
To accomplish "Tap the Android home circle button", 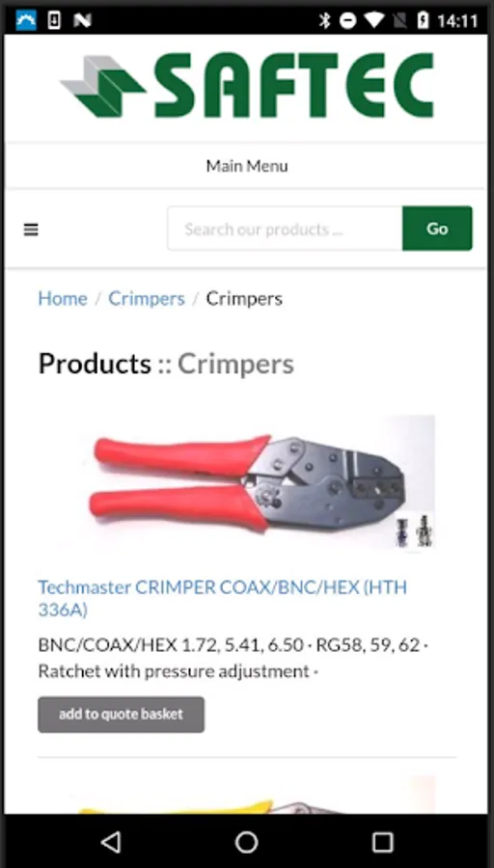I will click(246, 843).
